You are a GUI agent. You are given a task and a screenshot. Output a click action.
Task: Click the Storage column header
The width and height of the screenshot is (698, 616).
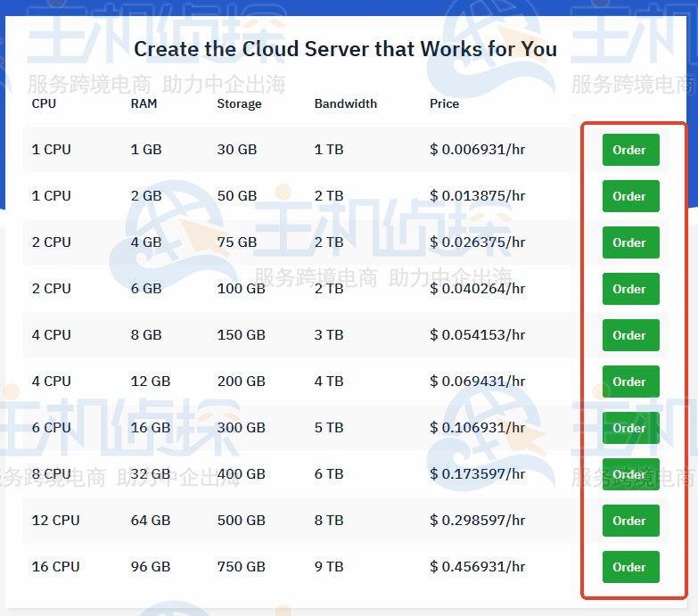click(239, 103)
